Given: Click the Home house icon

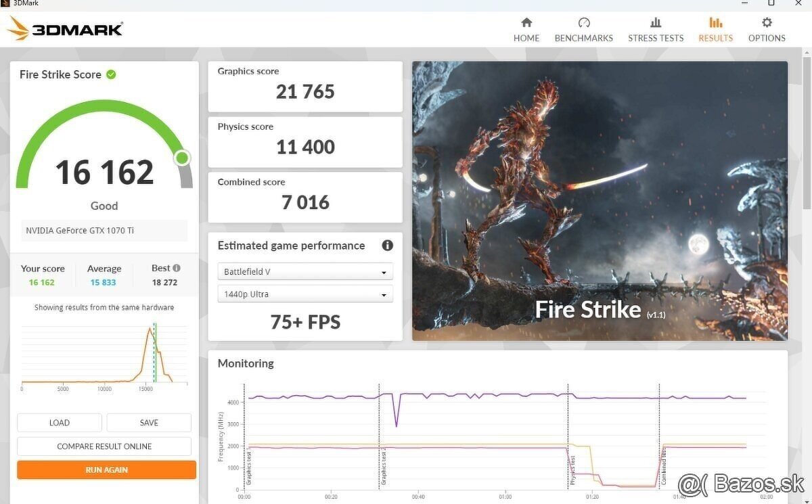Looking at the screenshot, I should (x=526, y=22).
